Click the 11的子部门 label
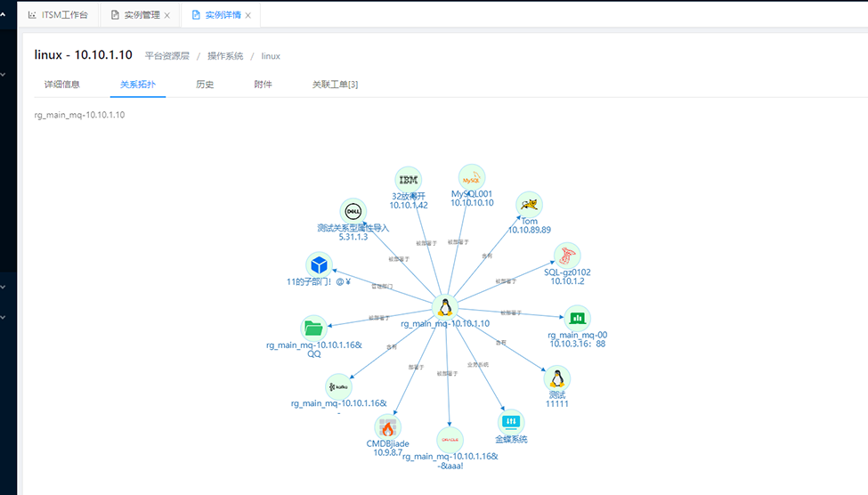 319,282
